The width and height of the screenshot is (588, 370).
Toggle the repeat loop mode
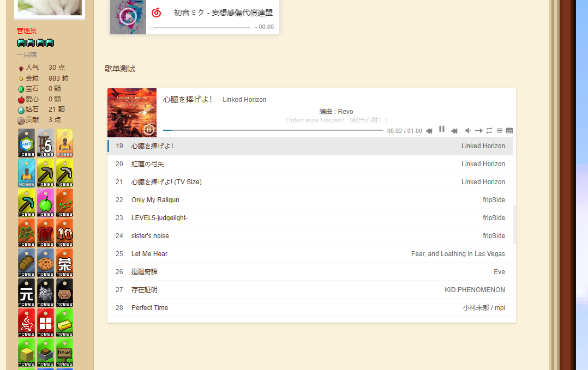[489, 131]
